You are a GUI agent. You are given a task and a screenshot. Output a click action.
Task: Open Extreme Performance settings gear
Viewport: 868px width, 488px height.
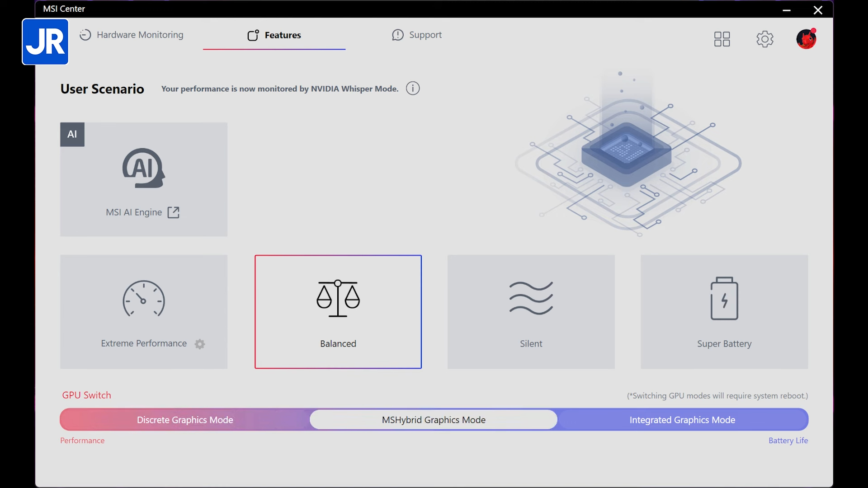coord(200,344)
